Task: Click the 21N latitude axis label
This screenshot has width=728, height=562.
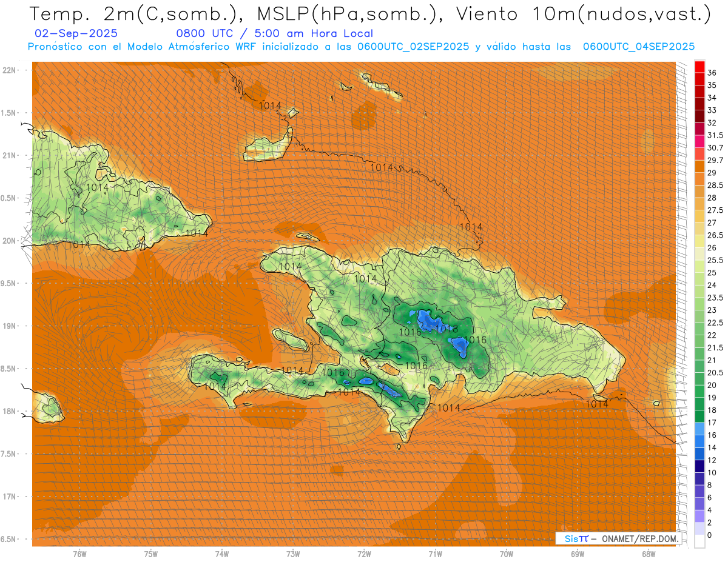Action: click(10, 156)
